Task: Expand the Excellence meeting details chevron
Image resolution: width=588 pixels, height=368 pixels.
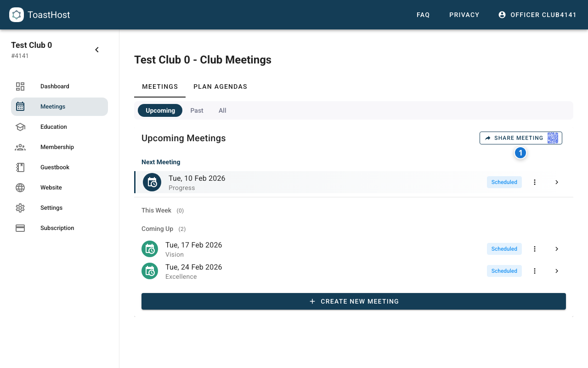Action: [556, 271]
